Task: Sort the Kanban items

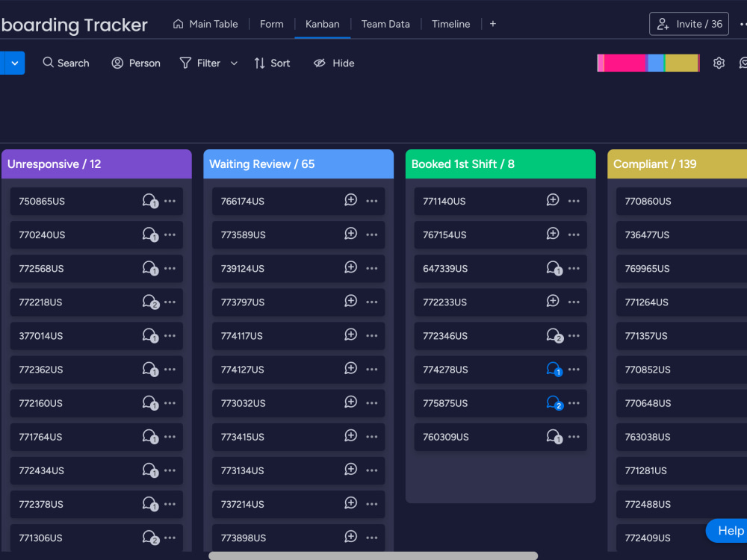Action: [x=272, y=63]
